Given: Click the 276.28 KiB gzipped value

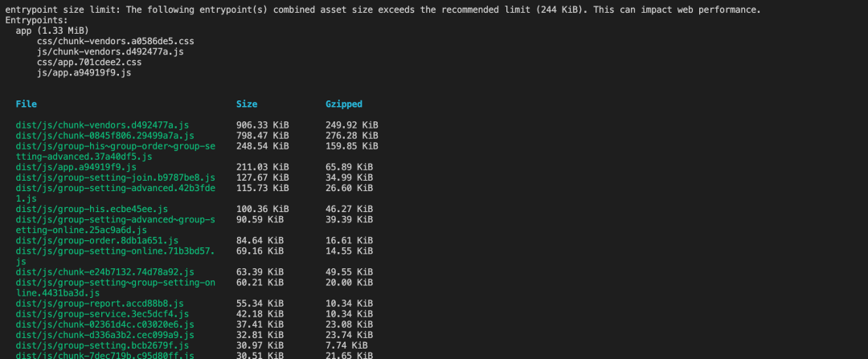Looking at the screenshot, I should pos(351,136).
